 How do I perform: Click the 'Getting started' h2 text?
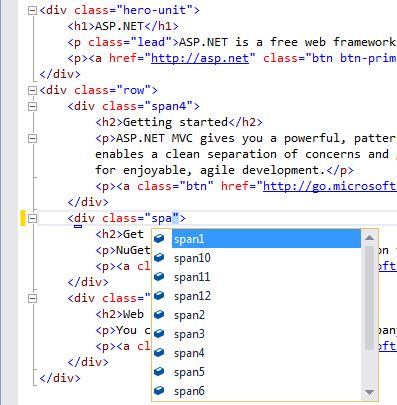[x=175, y=122]
